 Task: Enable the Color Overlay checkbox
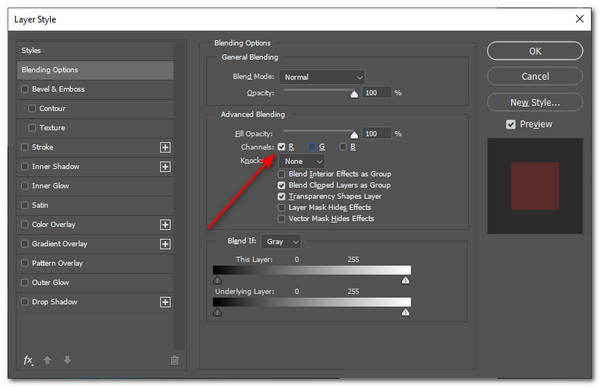click(x=25, y=224)
